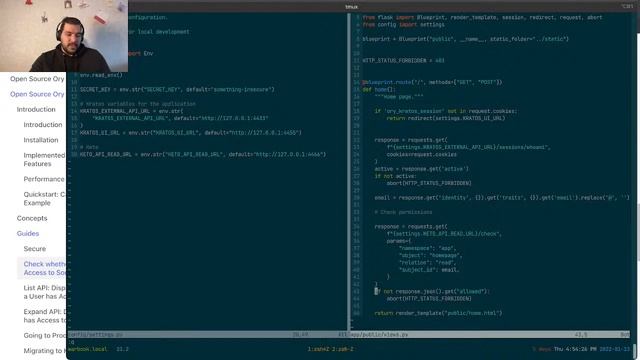Click the KETO_API_READ_URL assignment line
This screenshot has height=360, width=640.
coord(203,154)
